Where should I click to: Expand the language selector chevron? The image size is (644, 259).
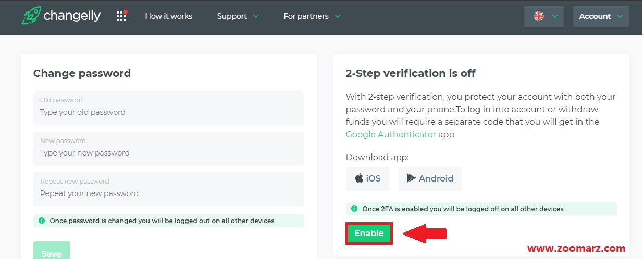coord(555,16)
